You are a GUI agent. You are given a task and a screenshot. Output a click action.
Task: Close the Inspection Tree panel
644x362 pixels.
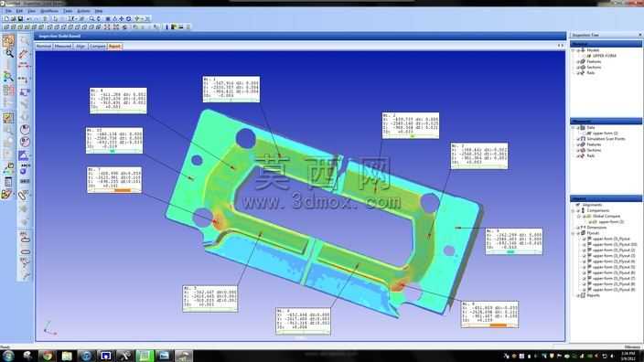coord(640,36)
